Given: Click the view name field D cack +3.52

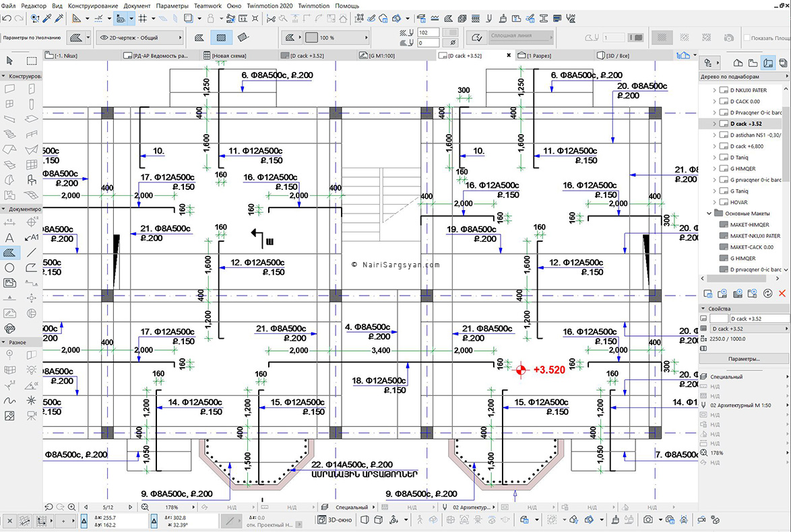Looking at the screenshot, I should [759, 319].
